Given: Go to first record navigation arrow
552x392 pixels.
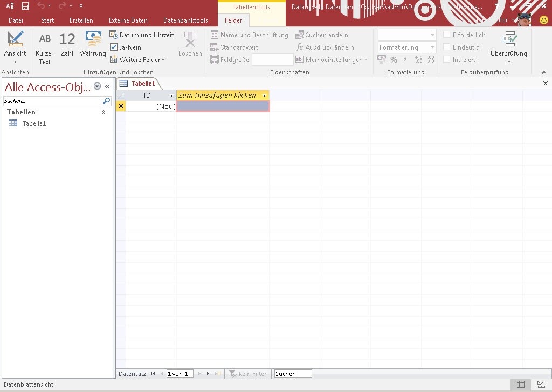Looking at the screenshot, I should click(153, 374).
